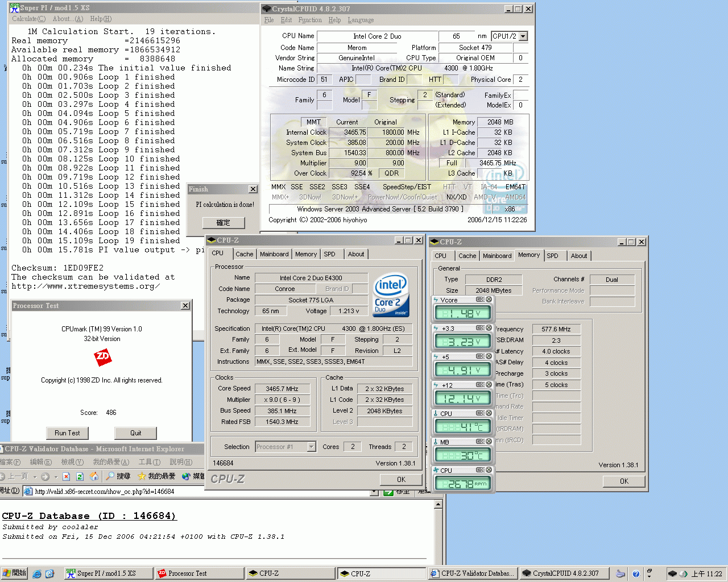Screen dimensions: 728x582
Task: Open CrystalCPUID File menu
Action: 269,20
